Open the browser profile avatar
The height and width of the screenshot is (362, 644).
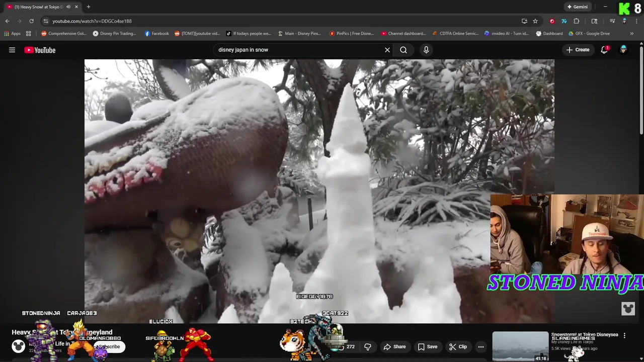click(x=624, y=21)
